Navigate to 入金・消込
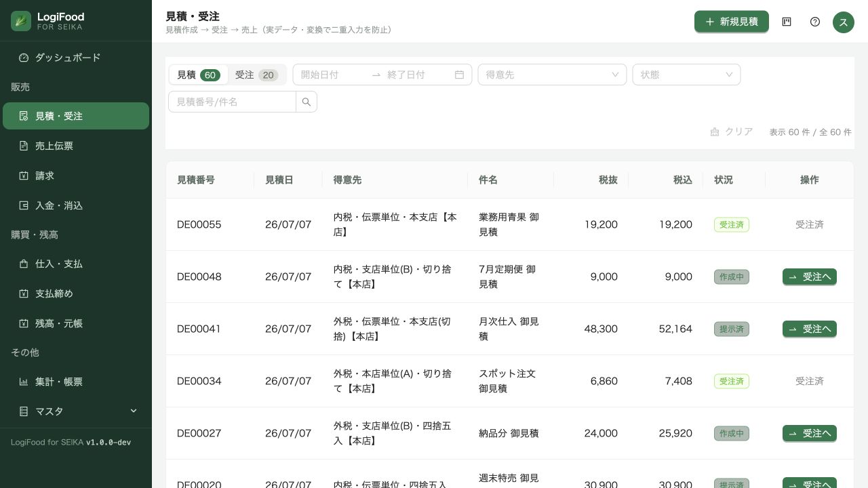This screenshot has height=488, width=868. click(x=76, y=205)
